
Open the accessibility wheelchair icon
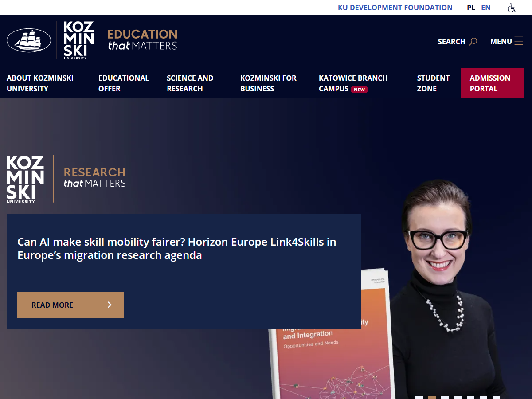coord(512,8)
